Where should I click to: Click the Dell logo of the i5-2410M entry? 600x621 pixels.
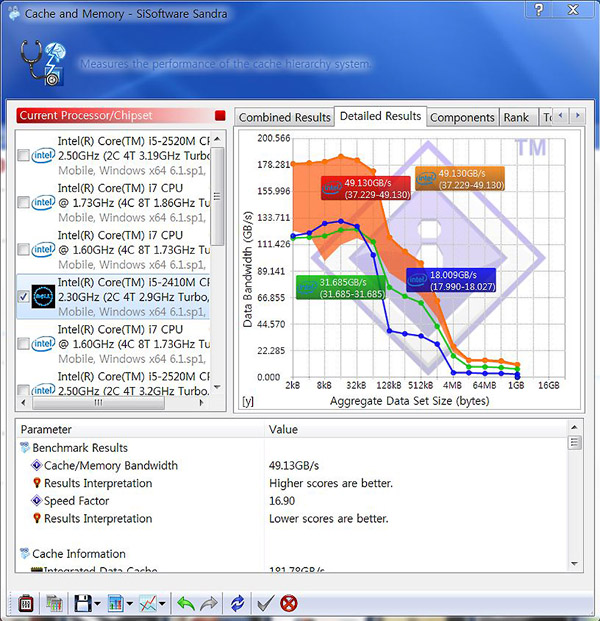pos(43,297)
